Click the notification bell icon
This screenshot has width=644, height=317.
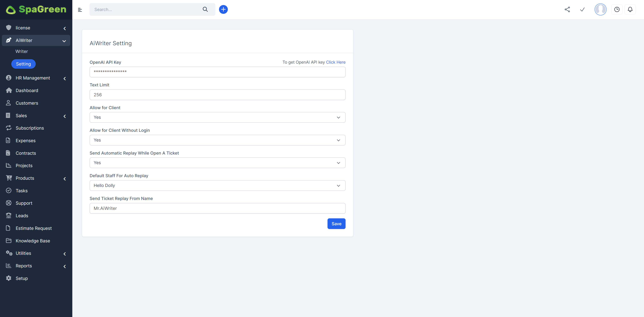point(630,9)
